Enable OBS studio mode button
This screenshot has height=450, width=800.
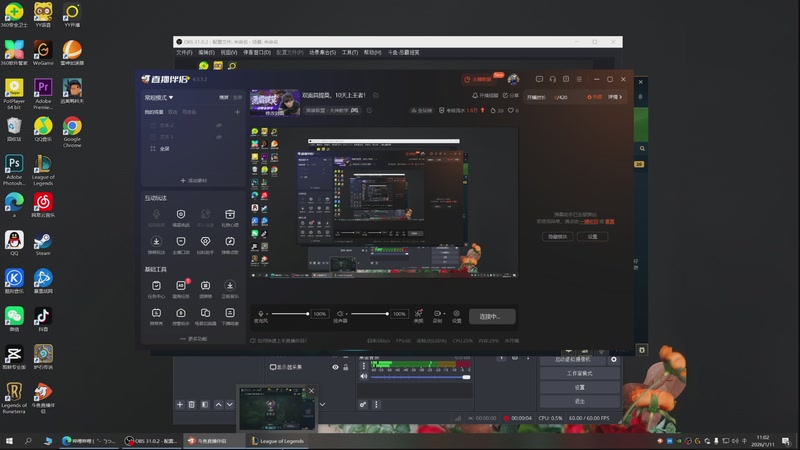(580, 373)
